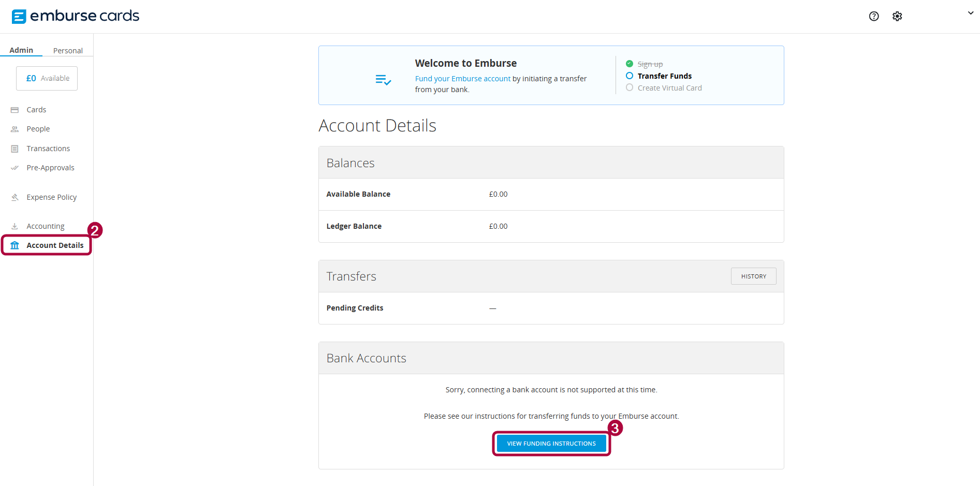Switch to the Personal tab
980x486 pixels.
click(68, 51)
